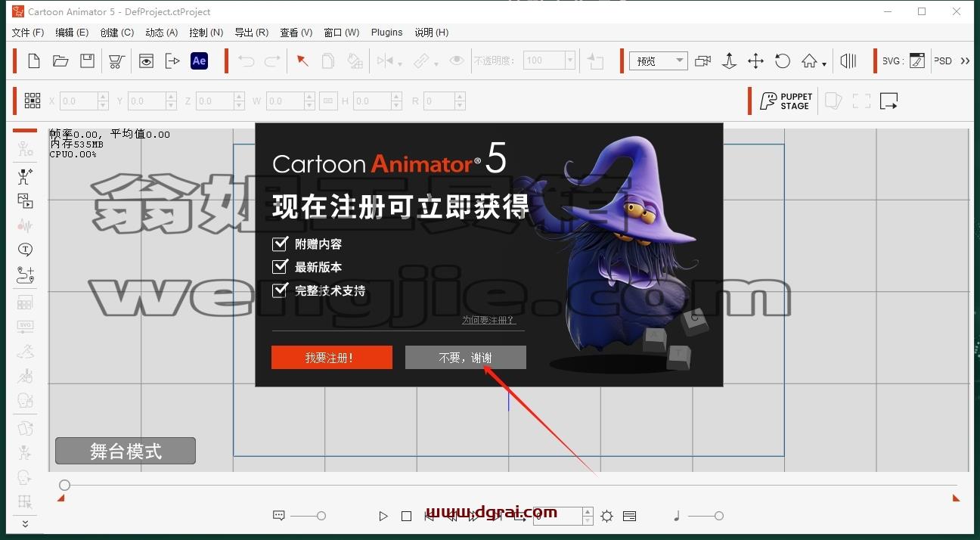Click the speech bubble icon near bottom slider
980x540 pixels.
[x=279, y=516]
